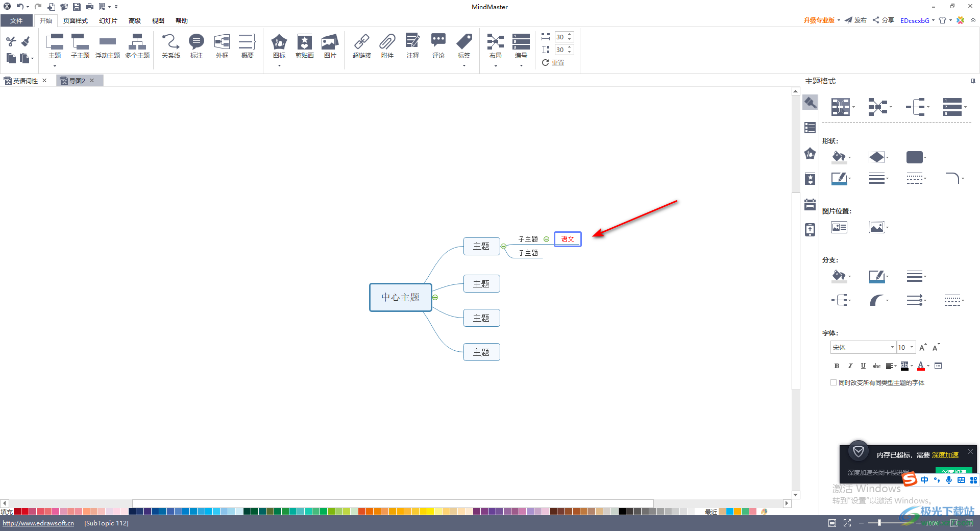The image size is (980, 531).
Task: Insert a 图片 picture
Action: click(x=330, y=46)
